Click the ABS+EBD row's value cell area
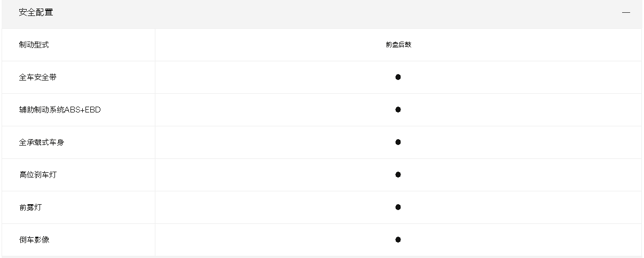Viewport: 644px width, 258px height. 398,110
